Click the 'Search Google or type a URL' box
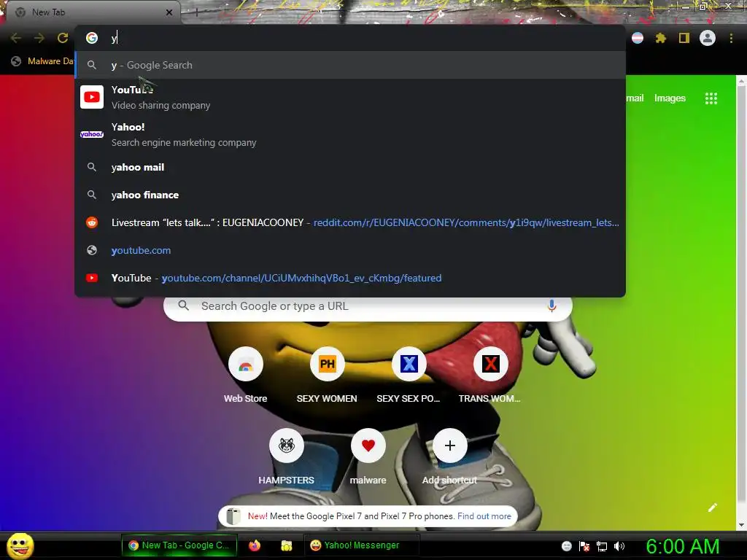The image size is (747, 560). (x=368, y=306)
